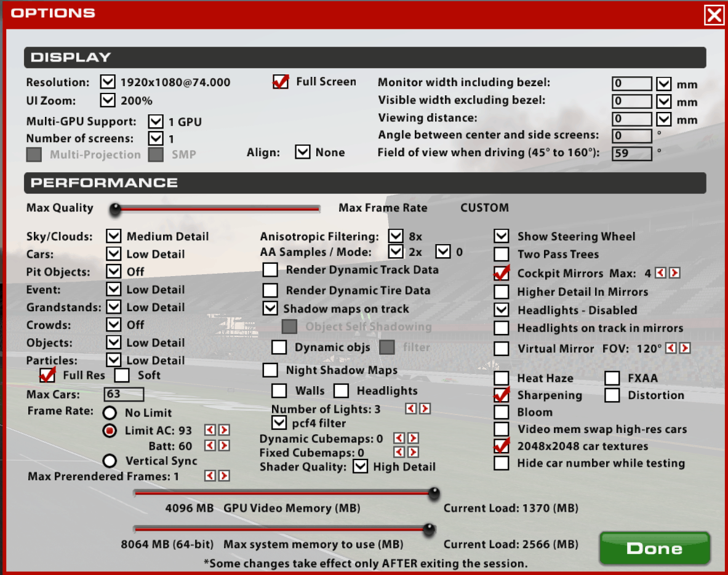Toggle the Full Screen checkbox
The width and height of the screenshot is (728, 575).
(281, 82)
